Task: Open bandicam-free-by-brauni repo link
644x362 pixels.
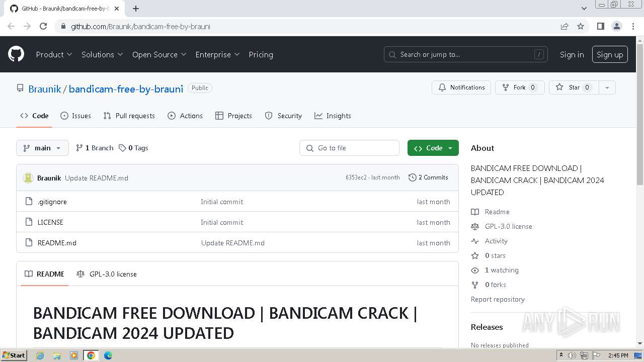Action: 126,89
